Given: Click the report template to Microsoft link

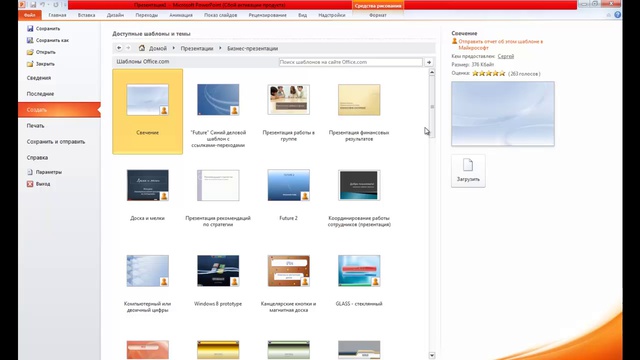Looking at the screenshot, I should point(500,44).
